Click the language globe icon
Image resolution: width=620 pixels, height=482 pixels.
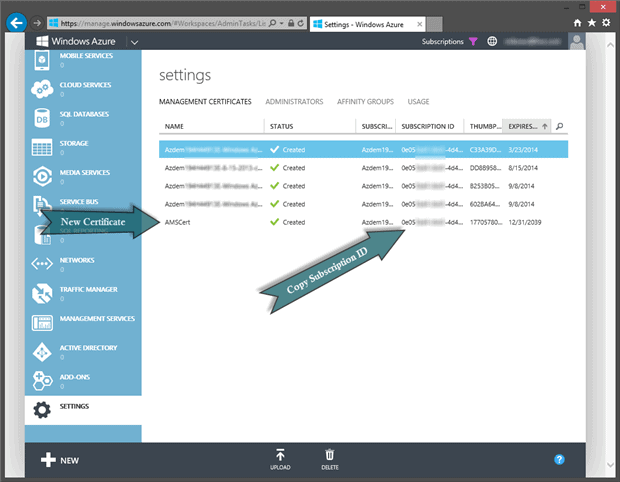[x=492, y=42]
